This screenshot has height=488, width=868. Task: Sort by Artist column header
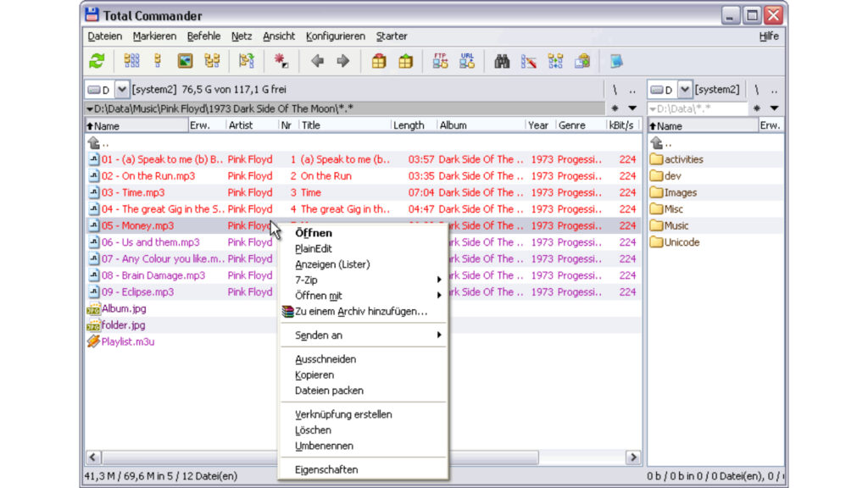point(253,125)
